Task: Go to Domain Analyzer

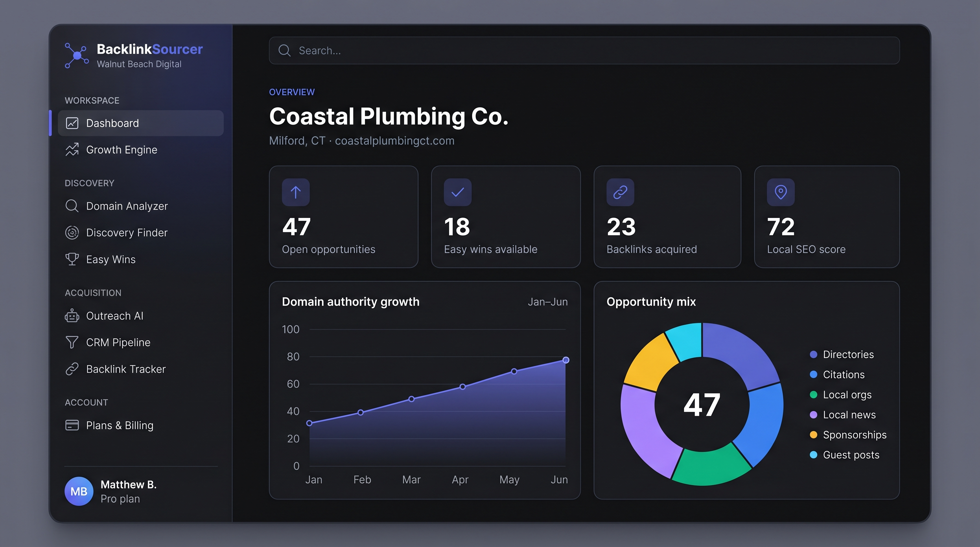Action: coord(141,206)
